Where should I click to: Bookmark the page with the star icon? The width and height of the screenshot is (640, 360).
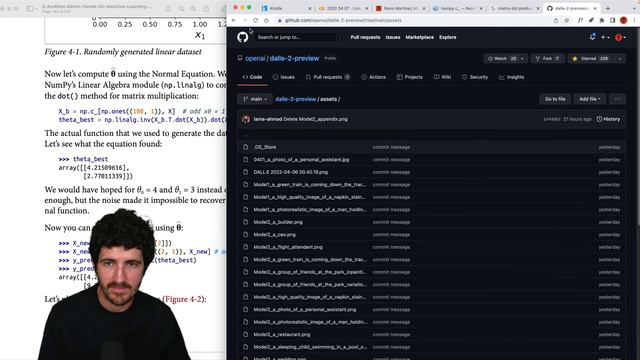tap(567, 20)
